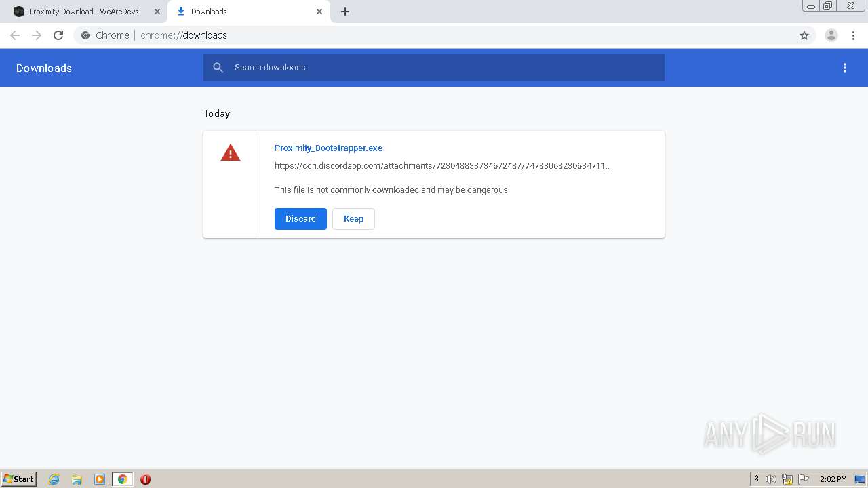Viewport: 868px width, 488px height.
Task: Click the Show desktop button
Action: coord(860,479)
